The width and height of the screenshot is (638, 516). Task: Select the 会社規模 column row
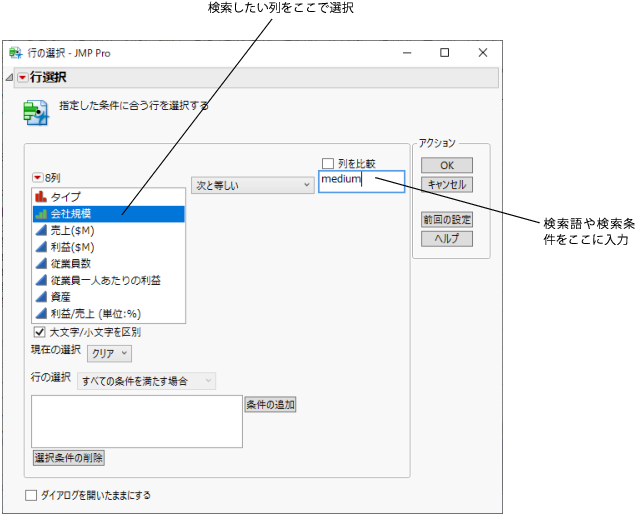point(109,214)
